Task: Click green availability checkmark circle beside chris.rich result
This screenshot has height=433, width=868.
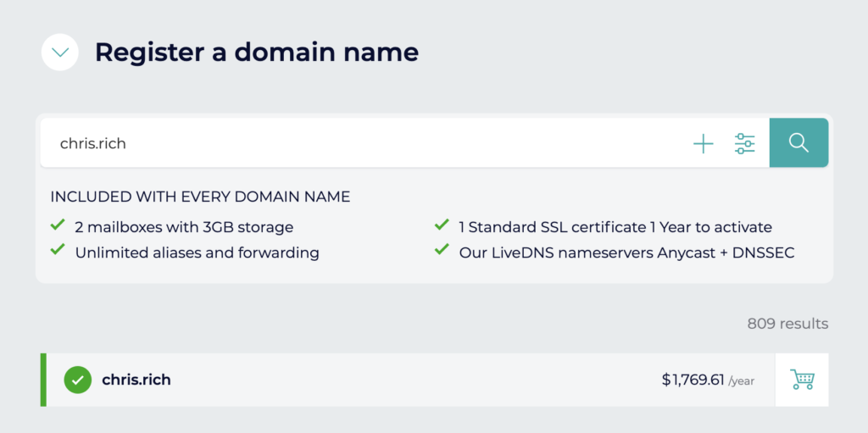Action: 78,380
